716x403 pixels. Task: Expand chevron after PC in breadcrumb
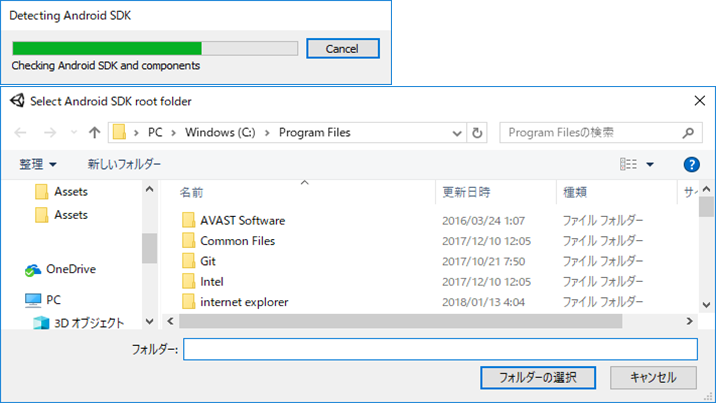[174, 133]
